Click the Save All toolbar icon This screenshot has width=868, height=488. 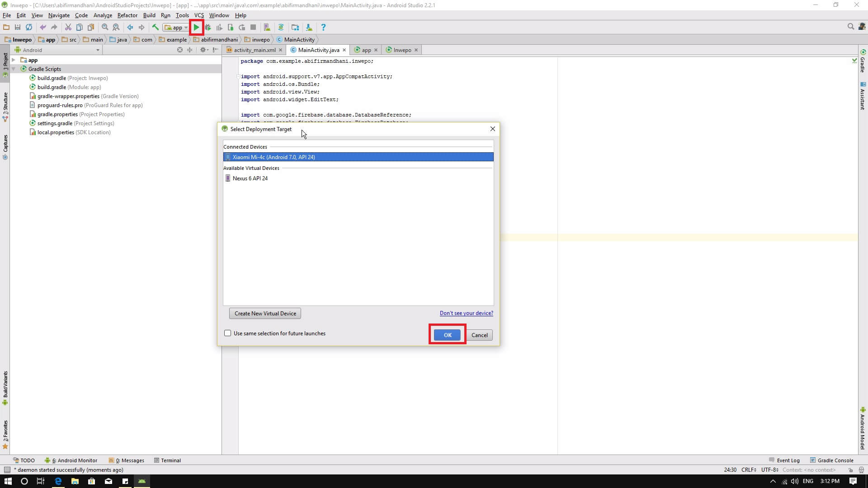coord(18,28)
